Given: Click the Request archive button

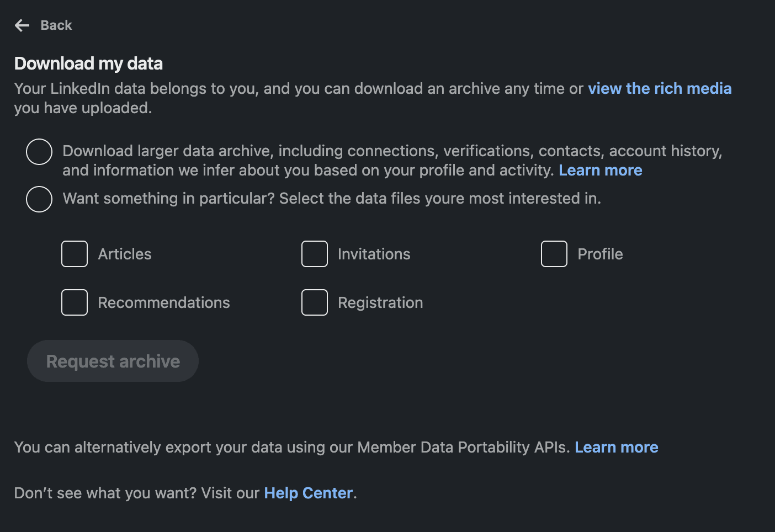Looking at the screenshot, I should (x=113, y=361).
